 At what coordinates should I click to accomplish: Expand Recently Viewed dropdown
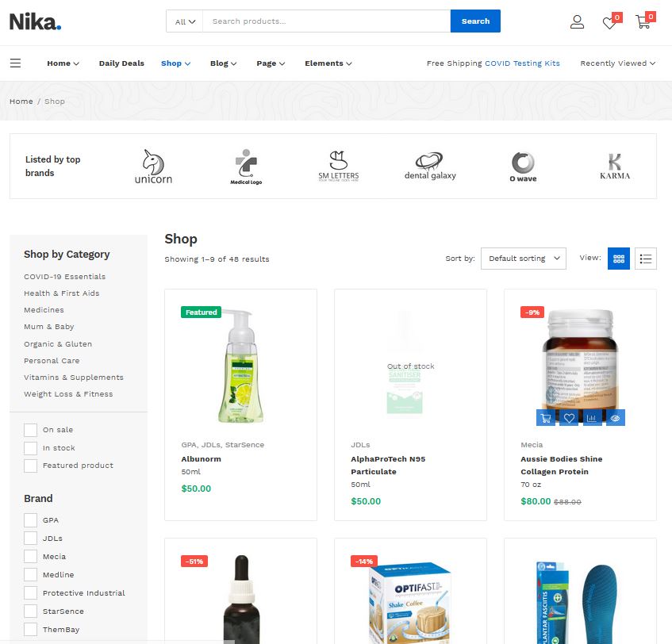pyautogui.click(x=617, y=63)
